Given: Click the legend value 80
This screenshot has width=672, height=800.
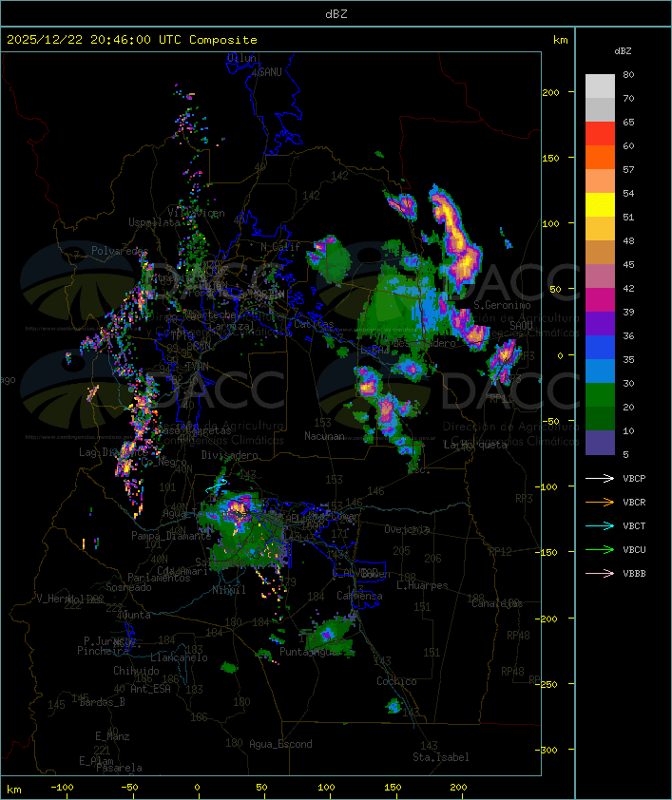Looking at the screenshot, I should (628, 74).
